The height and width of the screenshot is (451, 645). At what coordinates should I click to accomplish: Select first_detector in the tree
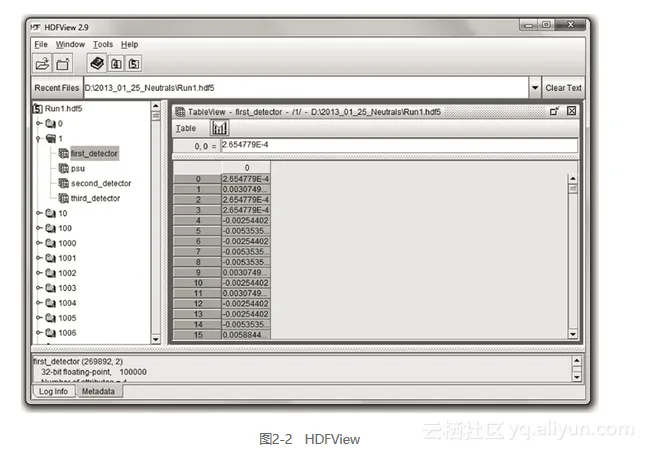[94, 153]
